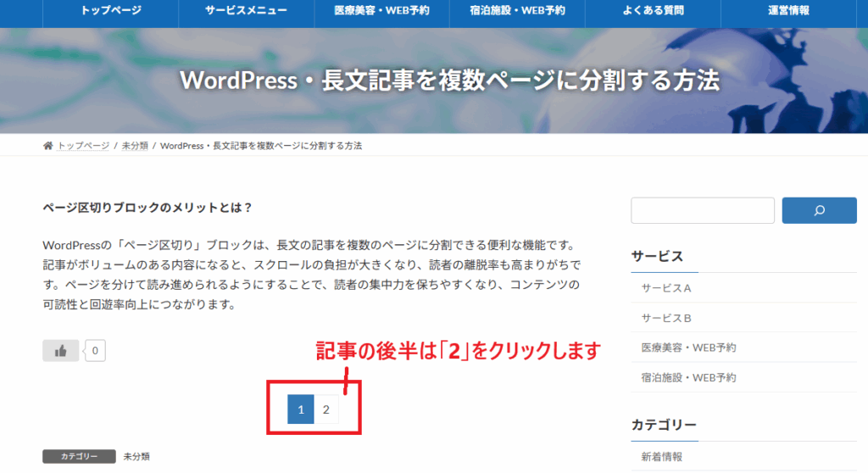This screenshot has height=473, width=868.
Task: Open the 運営情報 navigation item
Action: (788, 10)
